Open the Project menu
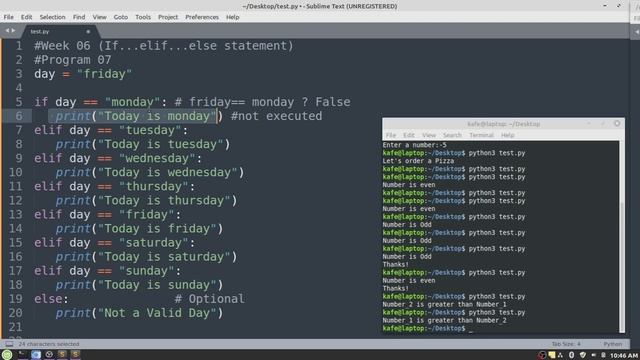 [x=168, y=17]
